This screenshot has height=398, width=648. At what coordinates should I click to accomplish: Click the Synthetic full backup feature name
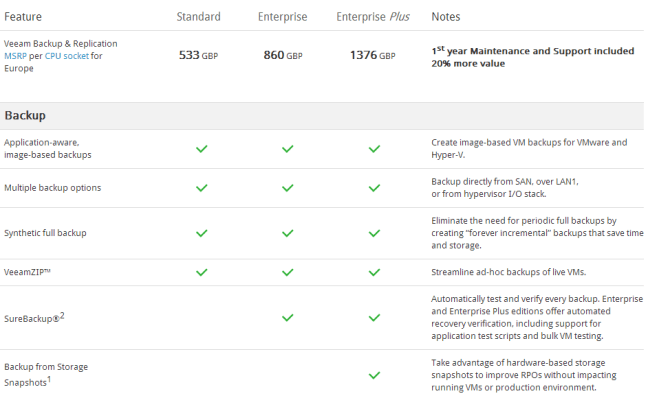point(45,233)
